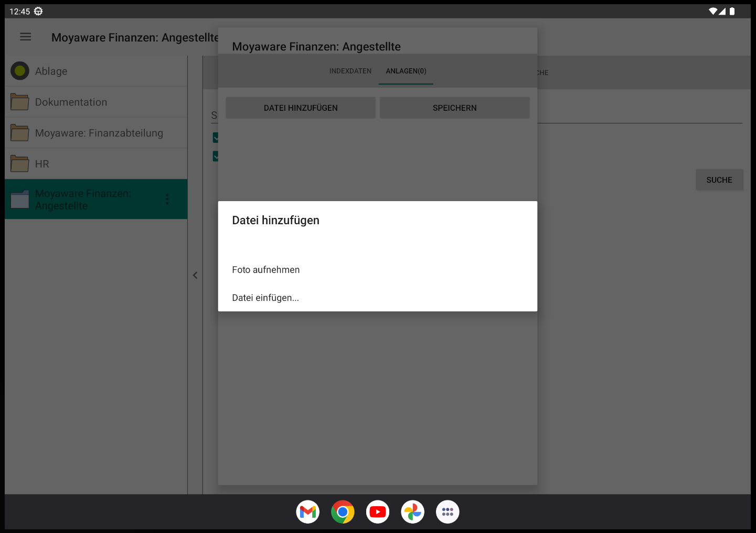Screen dimensions: 756x533
Task: Tap the battery status icon
Action: click(x=732, y=11)
